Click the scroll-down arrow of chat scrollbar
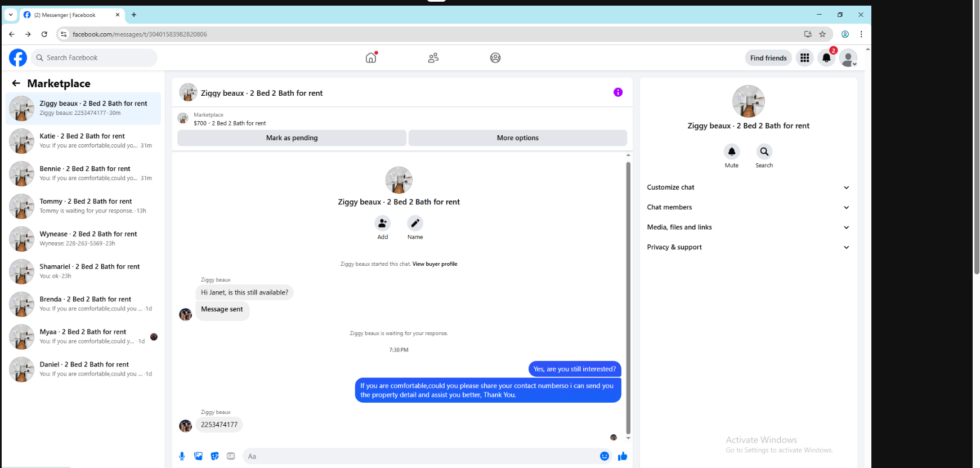The image size is (980, 468). pos(628,438)
